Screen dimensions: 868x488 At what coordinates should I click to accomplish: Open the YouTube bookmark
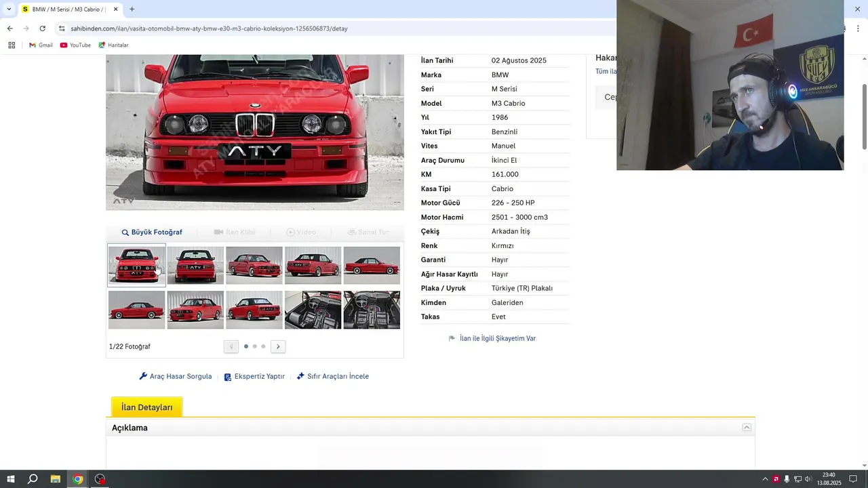tap(75, 45)
